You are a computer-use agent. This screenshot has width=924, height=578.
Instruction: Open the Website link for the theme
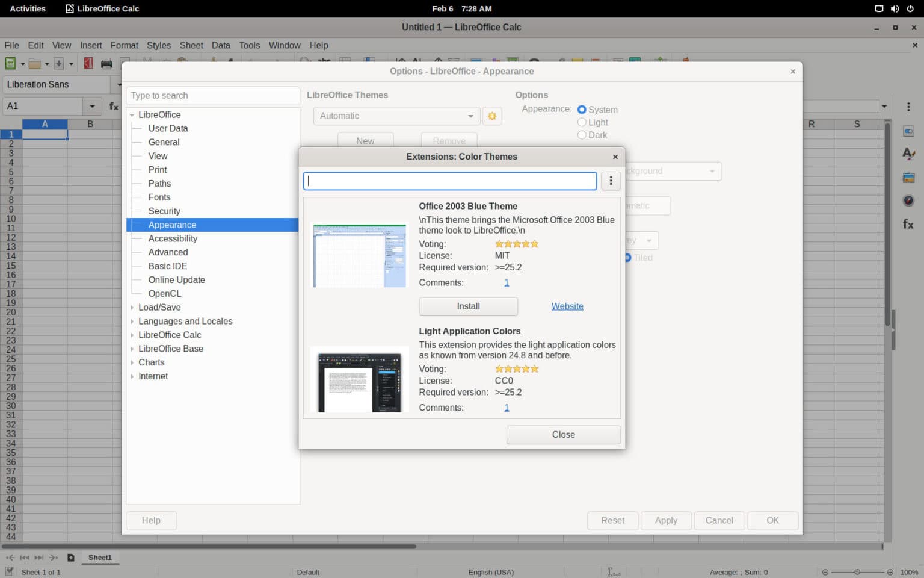click(x=567, y=306)
